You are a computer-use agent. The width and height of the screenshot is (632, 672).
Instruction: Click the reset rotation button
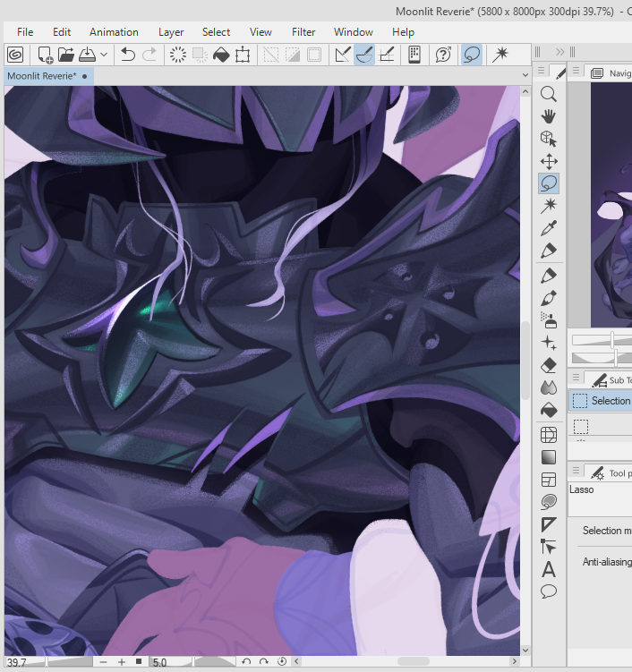(x=282, y=662)
